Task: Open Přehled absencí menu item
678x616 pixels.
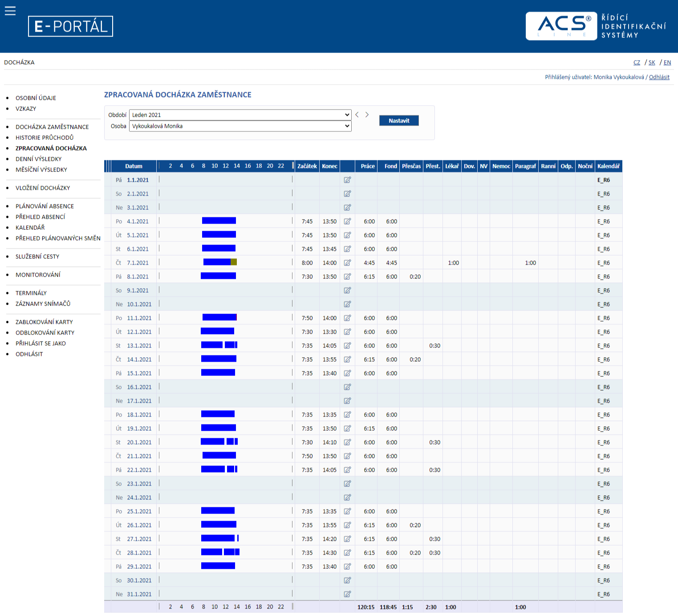Action: pyautogui.click(x=41, y=217)
